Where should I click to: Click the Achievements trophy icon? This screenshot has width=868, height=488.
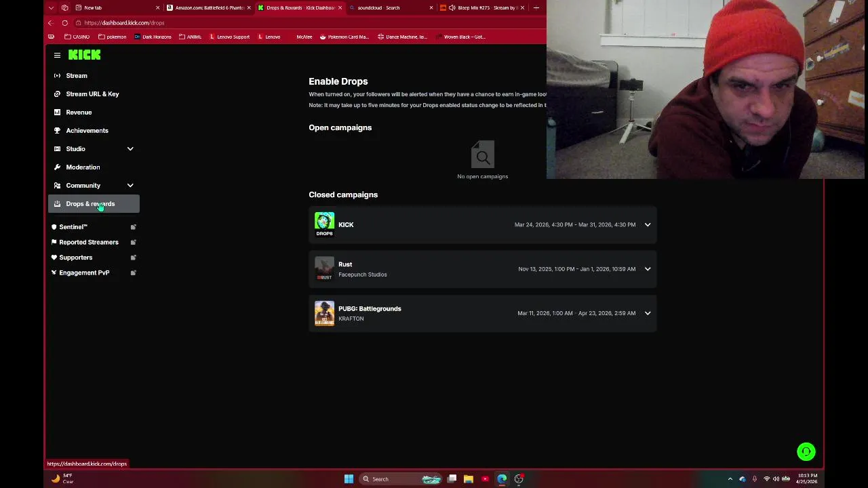coord(57,131)
